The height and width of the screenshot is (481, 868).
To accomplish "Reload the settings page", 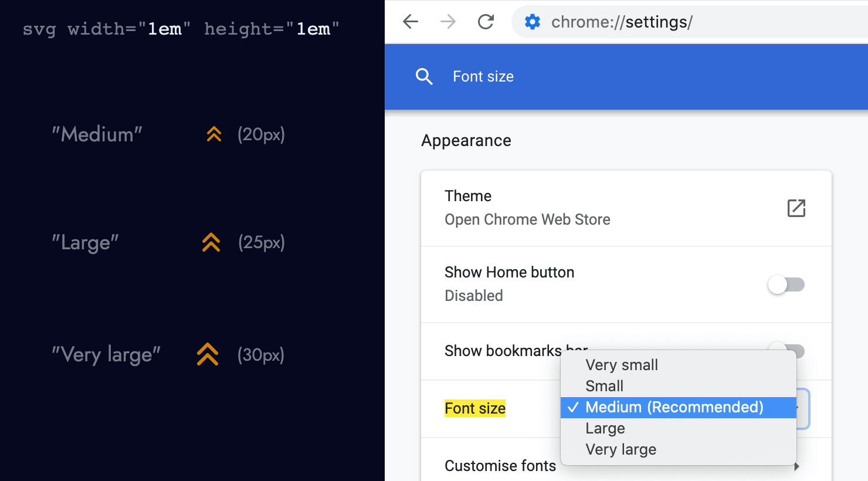I will coord(486,22).
